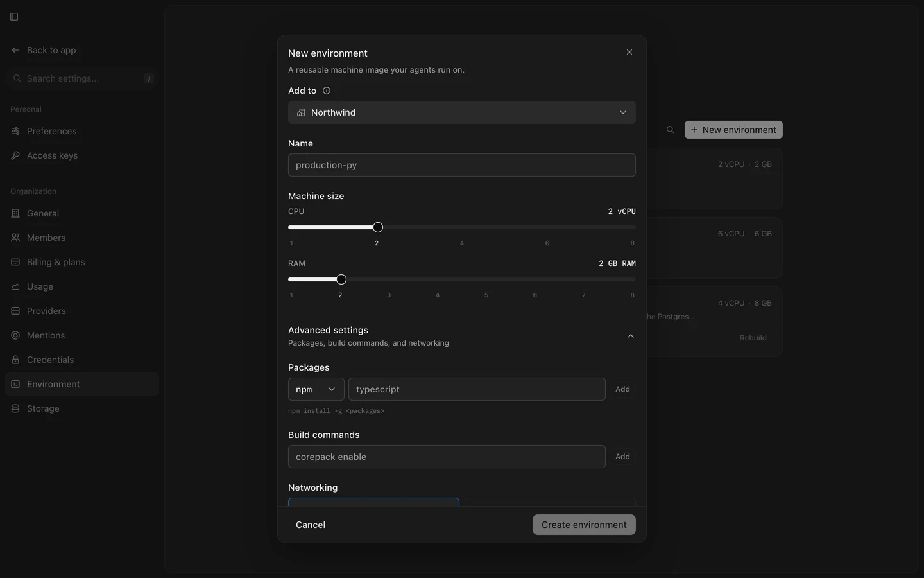Click the Billing & plans card icon
This screenshot has width=924, height=578.
pyautogui.click(x=15, y=262)
